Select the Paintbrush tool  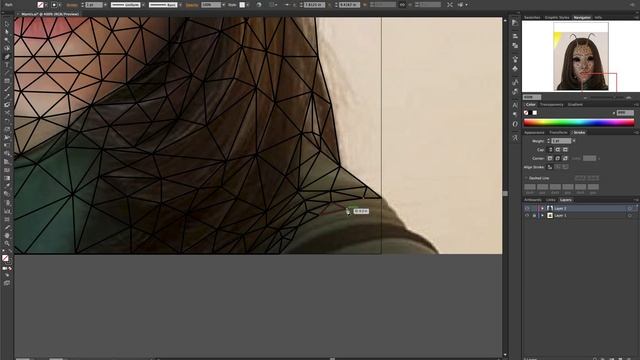[7, 89]
